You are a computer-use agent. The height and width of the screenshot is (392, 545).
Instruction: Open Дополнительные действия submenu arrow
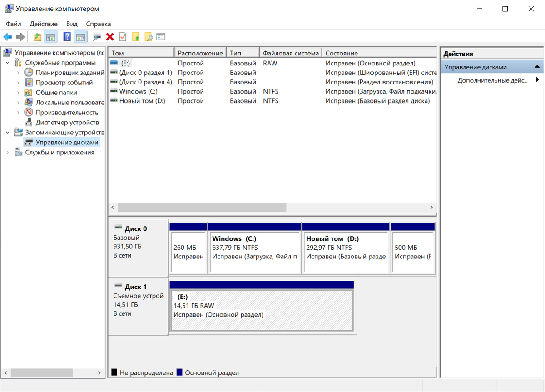click(537, 80)
